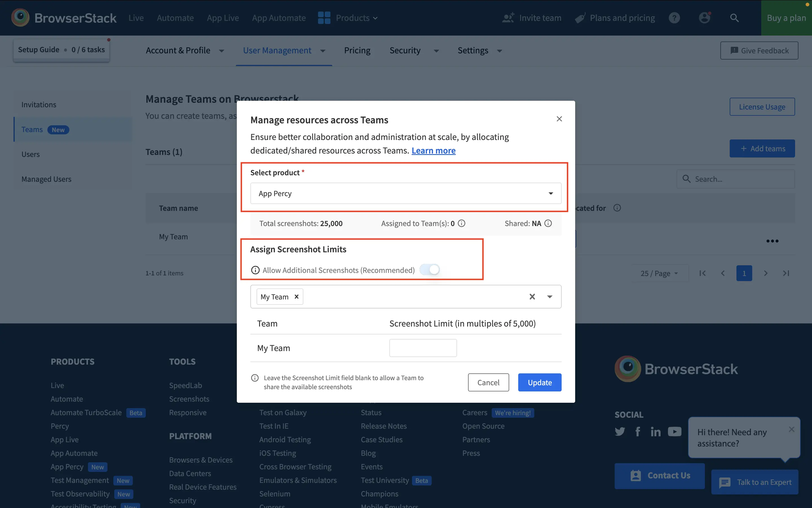
Task: Open the Select product dropdown
Action: pyautogui.click(x=406, y=193)
